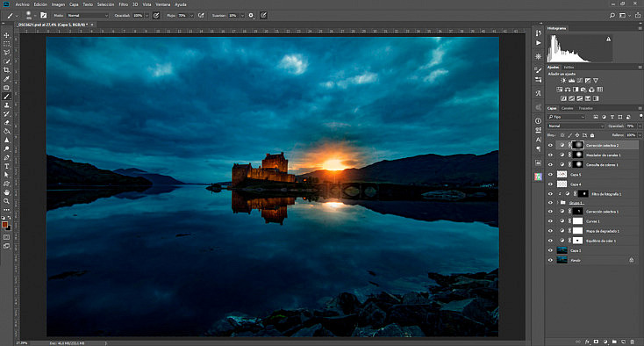Add an Exposure adjustment

coord(588,81)
